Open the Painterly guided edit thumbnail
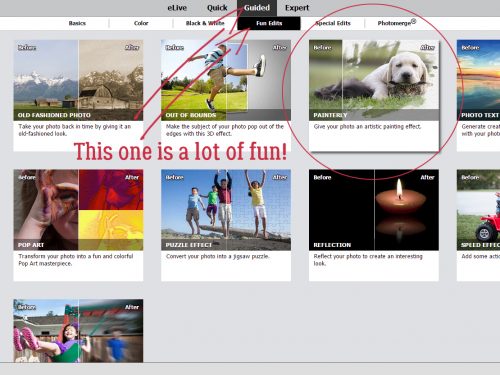Image resolution: width=500 pixels, height=375 pixels. click(374, 80)
